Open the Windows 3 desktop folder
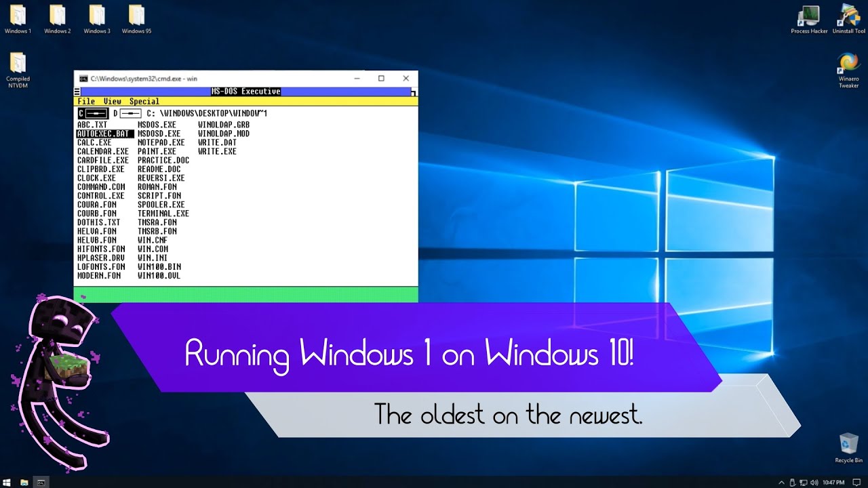Image resolution: width=868 pixels, height=488 pixels. tap(97, 19)
